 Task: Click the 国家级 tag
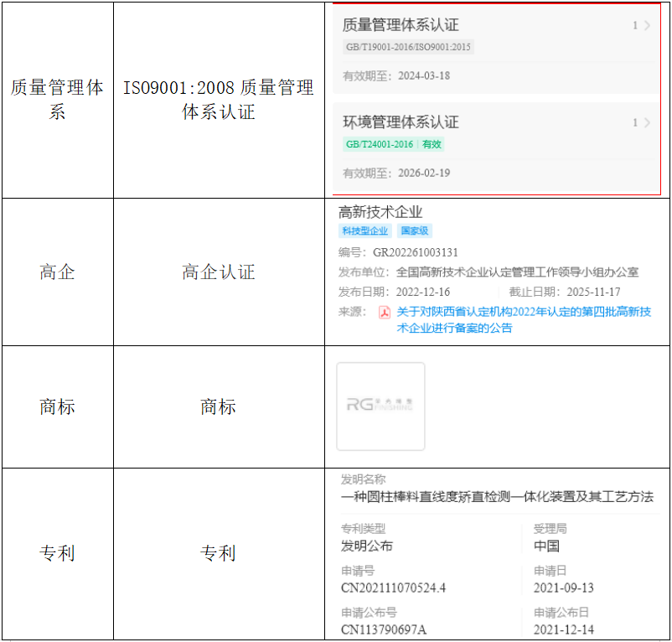415,231
